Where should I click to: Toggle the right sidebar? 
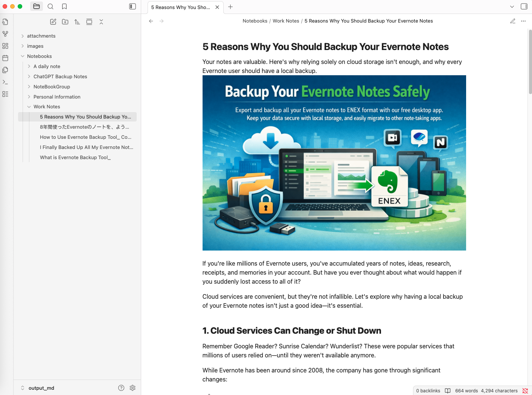click(x=524, y=6)
